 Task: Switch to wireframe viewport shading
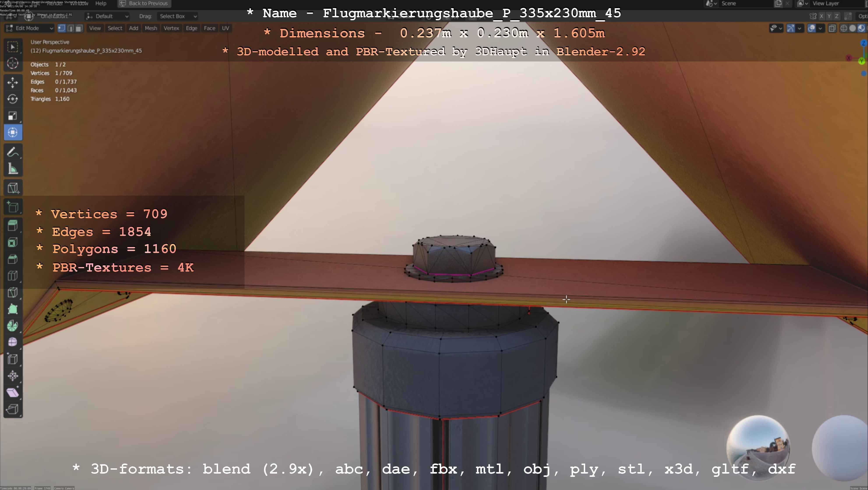coord(844,28)
